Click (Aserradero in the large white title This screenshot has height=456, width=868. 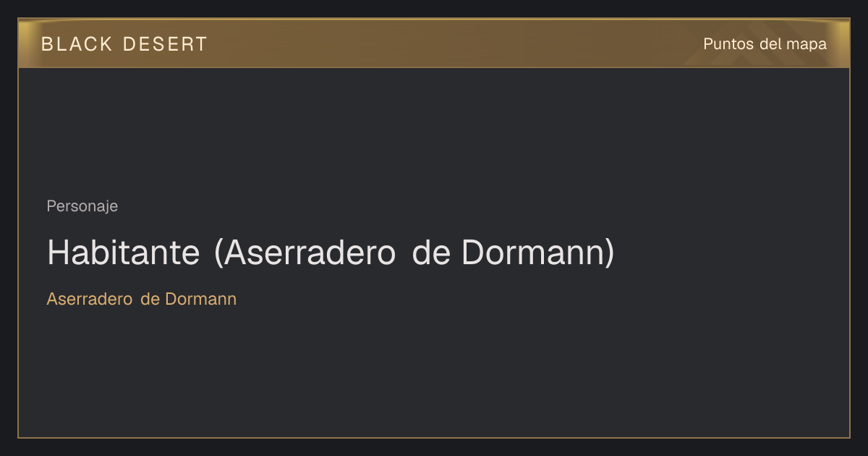pyautogui.click(x=305, y=253)
